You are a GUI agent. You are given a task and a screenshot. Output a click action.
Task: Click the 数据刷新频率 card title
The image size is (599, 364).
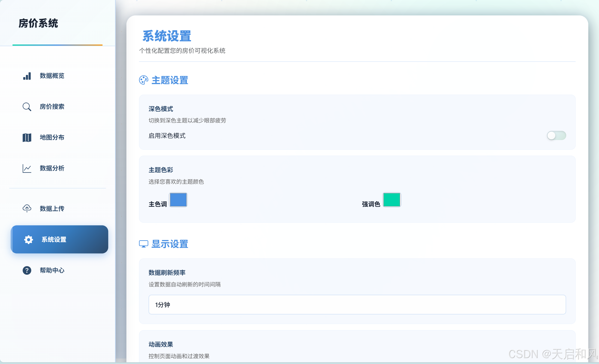[x=167, y=273]
